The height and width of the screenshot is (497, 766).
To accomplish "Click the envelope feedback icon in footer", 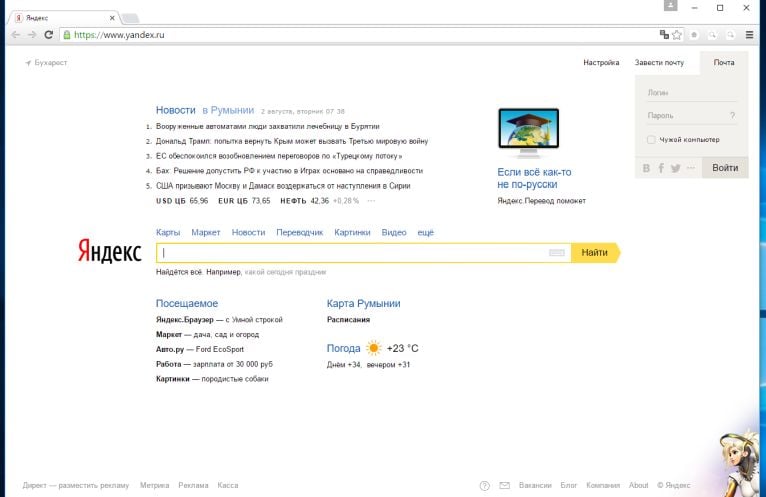I will coord(505,485).
